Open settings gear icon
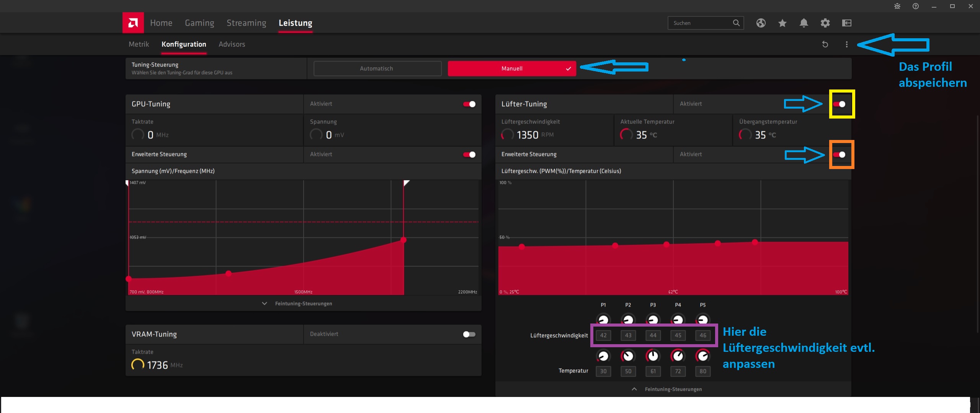Viewport: 980px width, 413px height. pos(825,23)
